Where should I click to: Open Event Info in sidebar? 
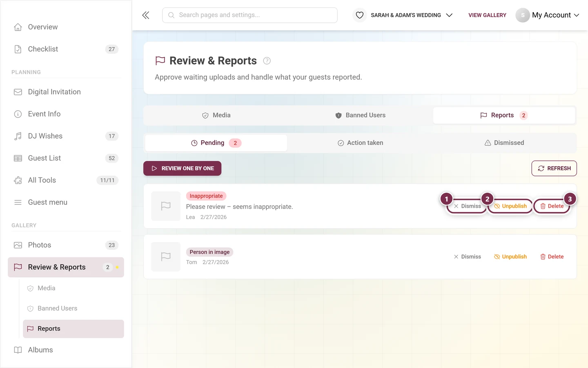66,114
